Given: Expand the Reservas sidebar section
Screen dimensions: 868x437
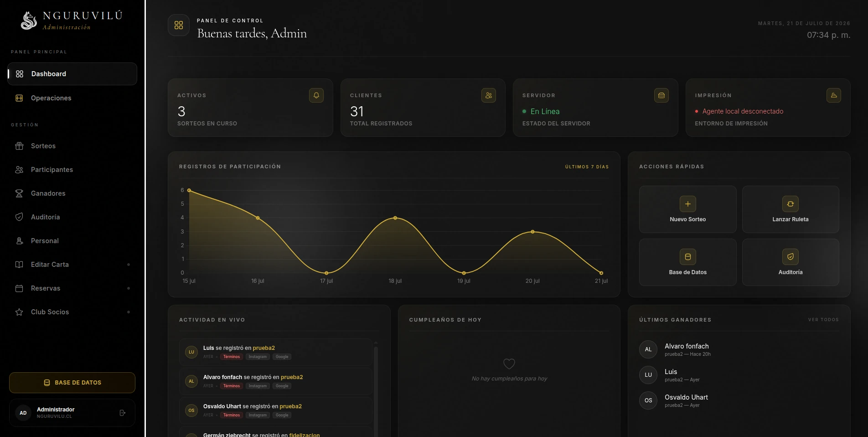Looking at the screenshot, I should coord(72,288).
